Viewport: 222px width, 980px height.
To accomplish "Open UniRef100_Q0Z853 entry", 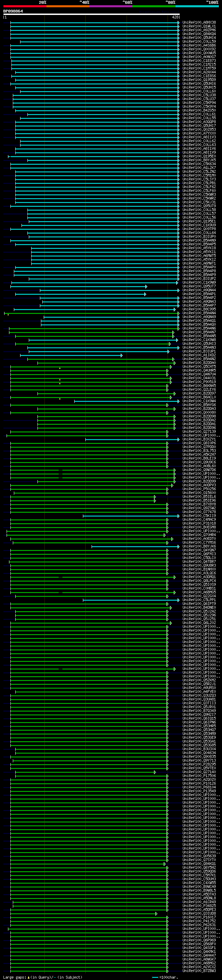I will (x=199, y=129).
